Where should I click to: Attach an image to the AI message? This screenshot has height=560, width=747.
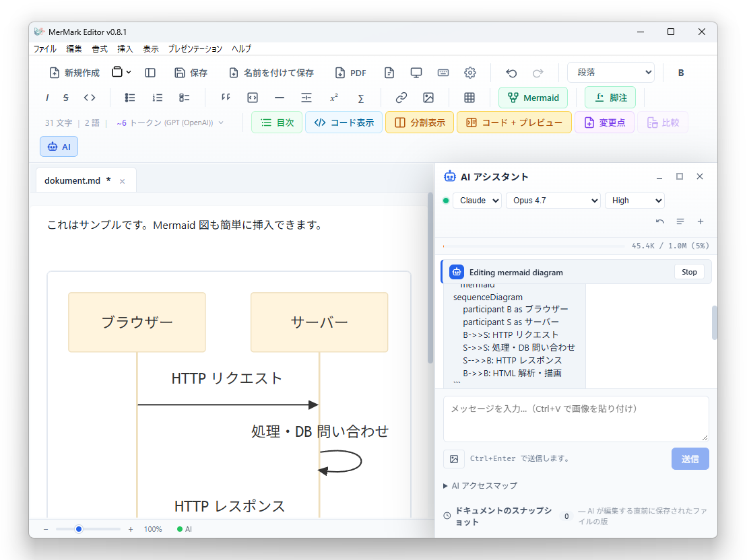click(454, 459)
